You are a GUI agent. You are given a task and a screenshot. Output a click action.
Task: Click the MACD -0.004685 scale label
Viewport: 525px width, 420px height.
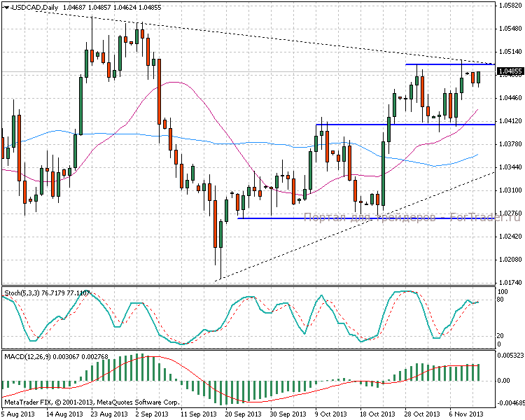[x=510, y=403]
